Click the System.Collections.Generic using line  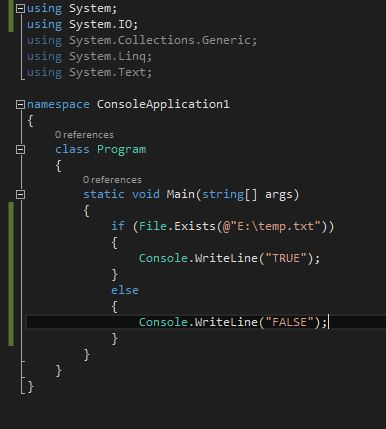[142, 41]
